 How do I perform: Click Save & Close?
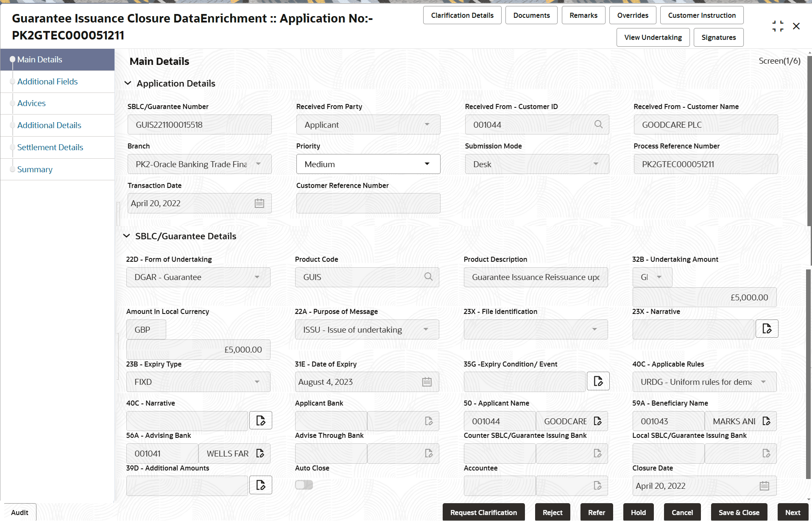click(739, 512)
